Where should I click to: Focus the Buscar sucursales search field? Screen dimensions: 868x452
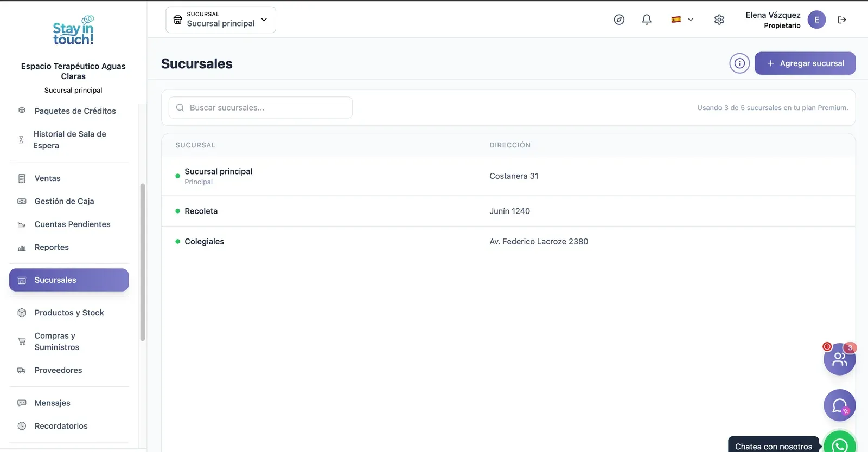[260, 107]
